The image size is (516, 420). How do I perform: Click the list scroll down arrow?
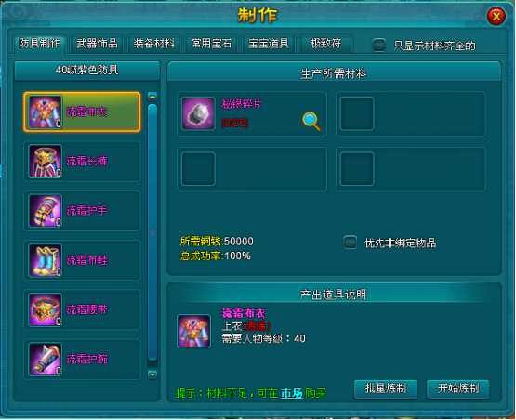[x=152, y=374]
